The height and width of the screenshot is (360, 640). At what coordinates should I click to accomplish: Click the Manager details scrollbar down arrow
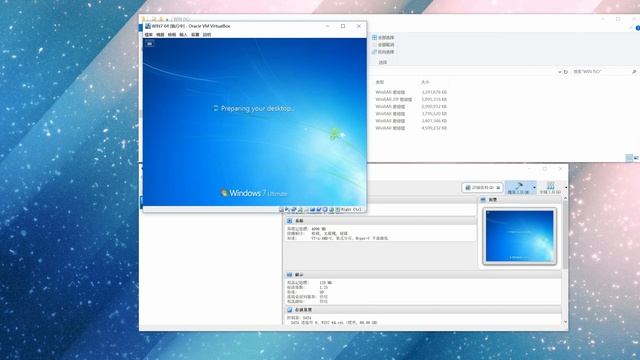point(565,322)
